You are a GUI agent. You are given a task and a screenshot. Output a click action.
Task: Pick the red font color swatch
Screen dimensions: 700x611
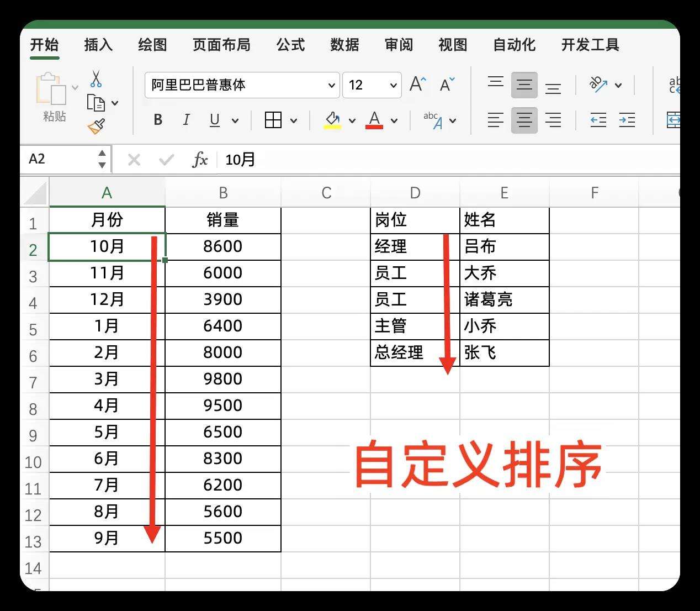point(374,120)
